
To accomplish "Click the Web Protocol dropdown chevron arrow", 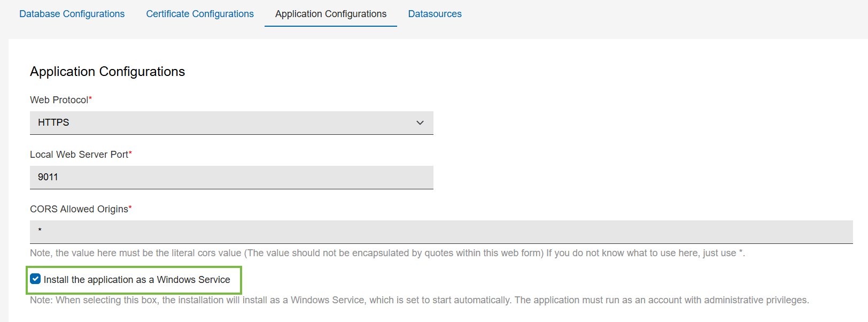I will point(420,123).
